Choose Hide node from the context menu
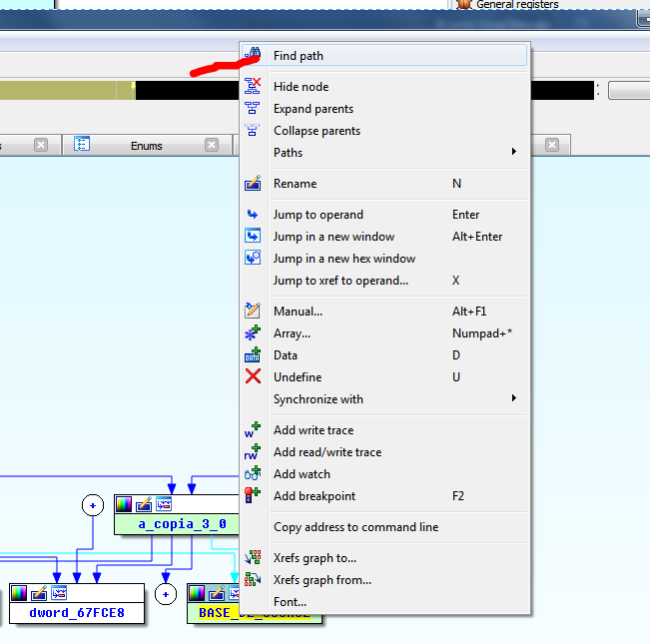Screen dimensions: 650x644 coord(301,87)
